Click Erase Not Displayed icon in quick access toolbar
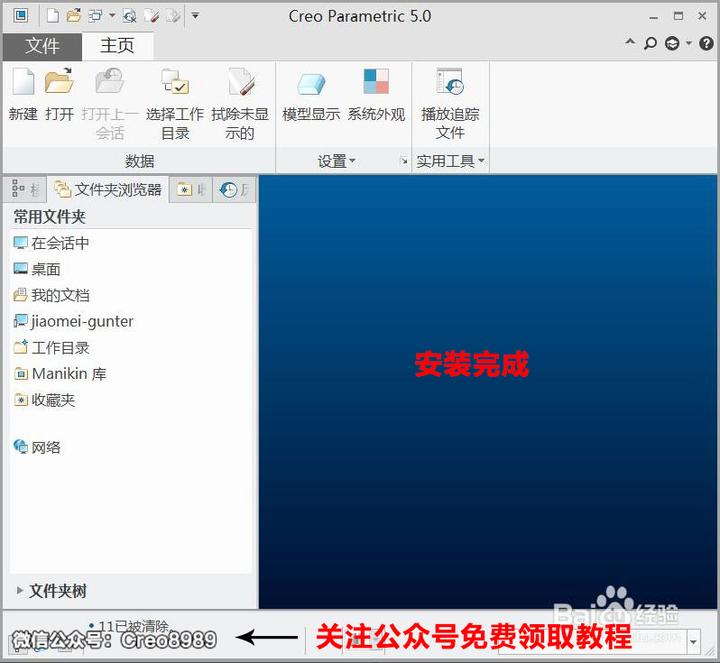The width and height of the screenshot is (720, 663). 152,17
